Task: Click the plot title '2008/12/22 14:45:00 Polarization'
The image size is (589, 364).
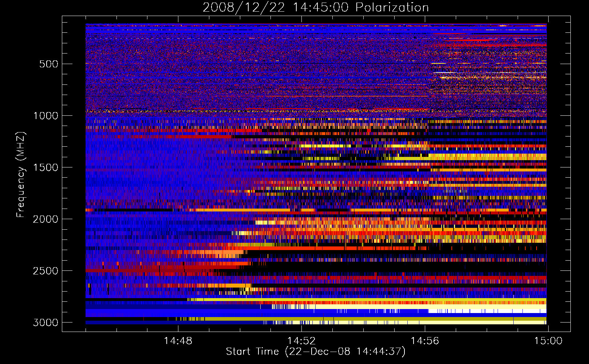Action: [x=316, y=7]
